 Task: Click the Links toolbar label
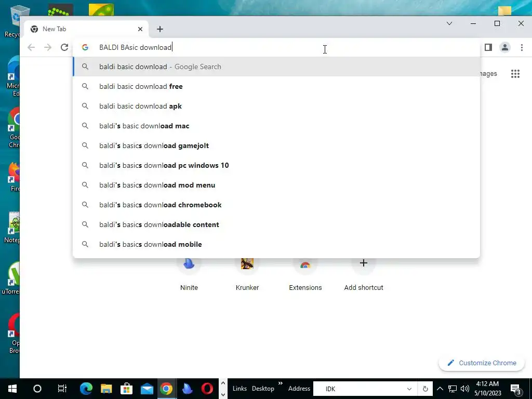click(240, 389)
